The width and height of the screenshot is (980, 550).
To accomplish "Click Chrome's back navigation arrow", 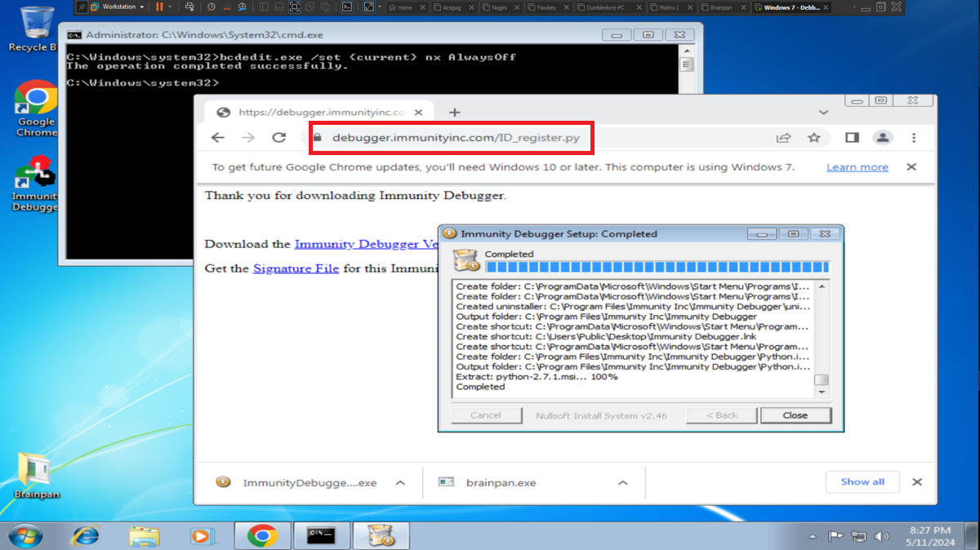I will 218,138.
